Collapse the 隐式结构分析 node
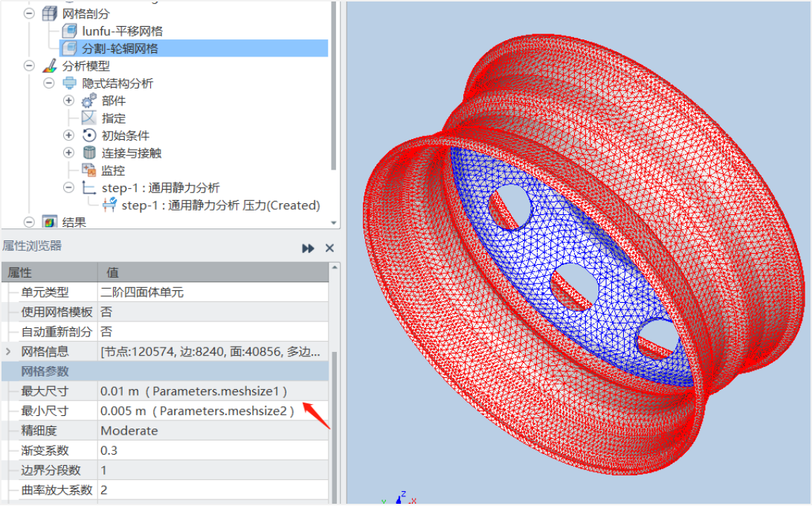The width and height of the screenshot is (812, 506). tap(48, 83)
